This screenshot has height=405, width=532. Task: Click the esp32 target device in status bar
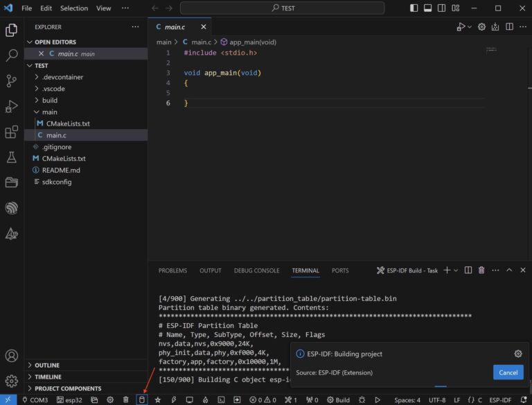pos(69,399)
